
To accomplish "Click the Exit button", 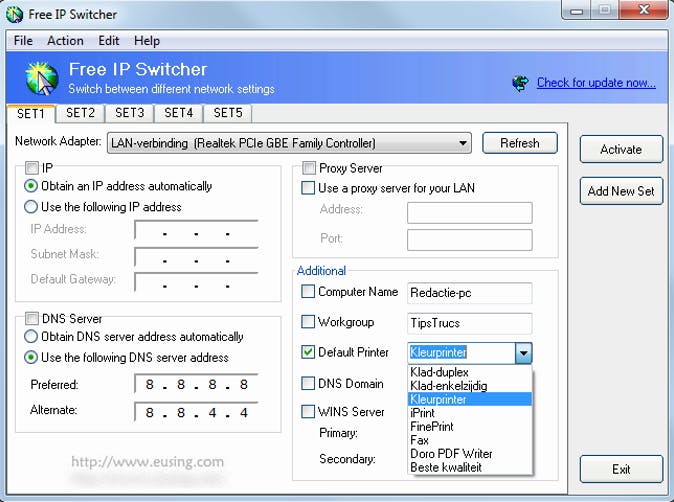I will [x=621, y=469].
